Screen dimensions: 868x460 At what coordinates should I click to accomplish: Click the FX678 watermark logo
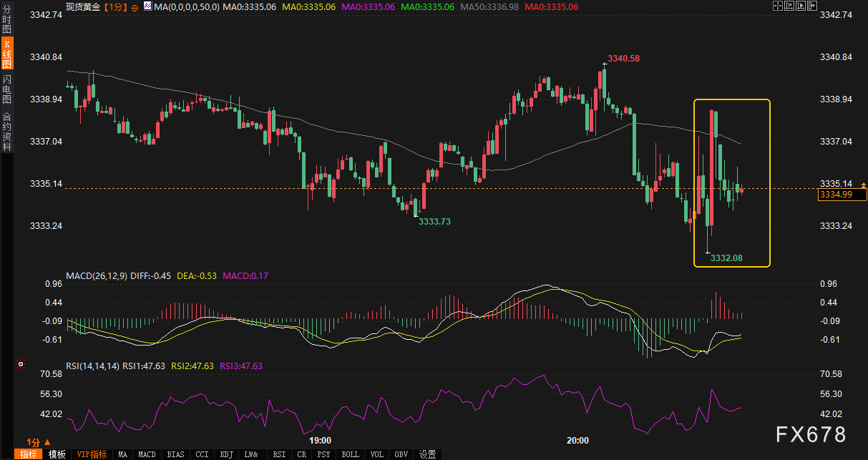pyautogui.click(x=811, y=434)
